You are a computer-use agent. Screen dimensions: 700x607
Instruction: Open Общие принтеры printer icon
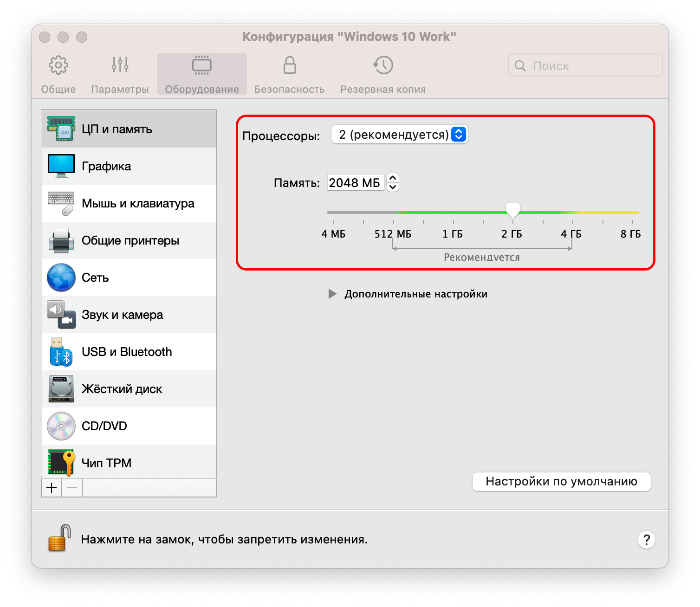click(x=61, y=240)
